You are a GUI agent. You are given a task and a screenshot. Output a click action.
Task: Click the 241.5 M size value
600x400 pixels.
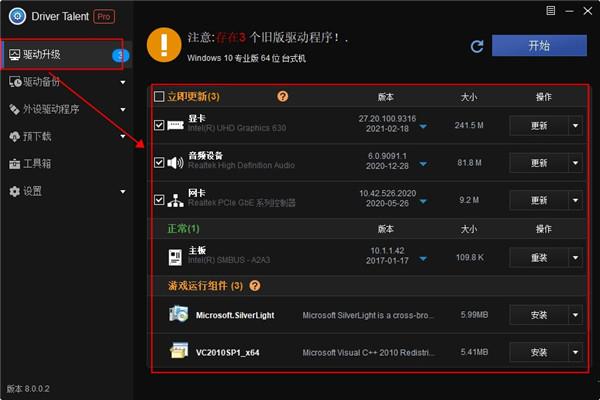[469, 125]
